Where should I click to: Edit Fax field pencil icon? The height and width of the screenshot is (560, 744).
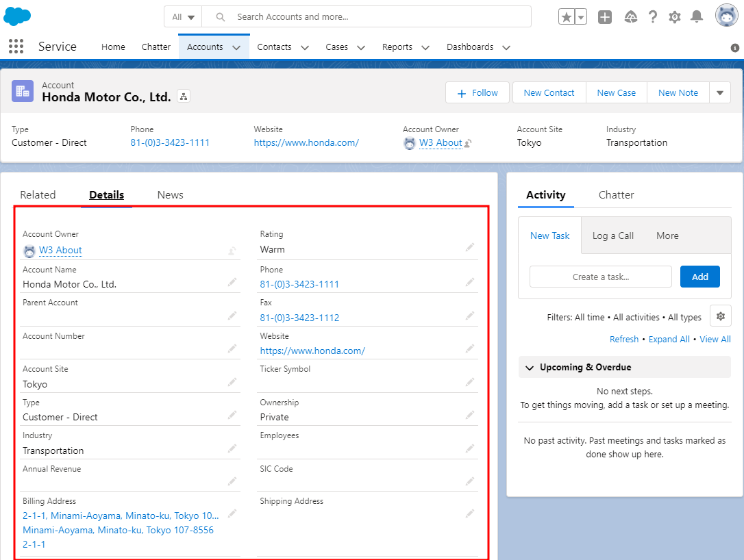coord(470,316)
